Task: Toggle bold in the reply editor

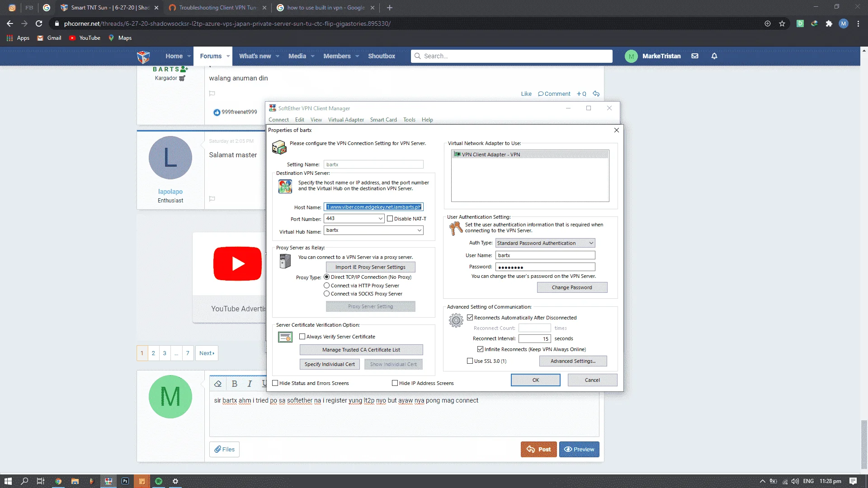Action: [x=234, y=384]
